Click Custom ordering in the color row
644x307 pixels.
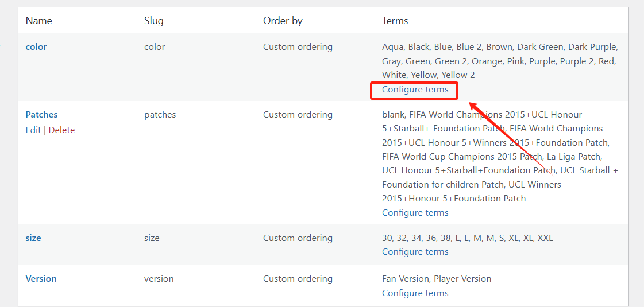(x=298, y=47)
